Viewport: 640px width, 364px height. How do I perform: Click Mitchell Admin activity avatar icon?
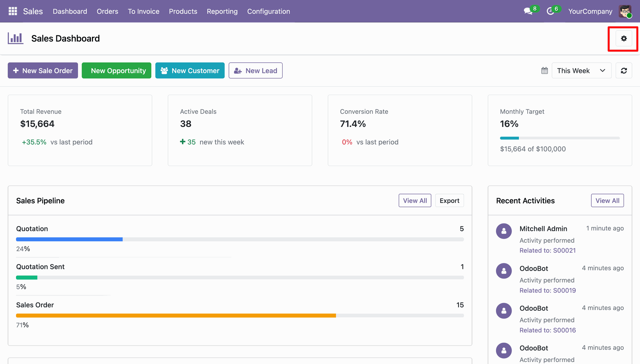coord(504,231)
